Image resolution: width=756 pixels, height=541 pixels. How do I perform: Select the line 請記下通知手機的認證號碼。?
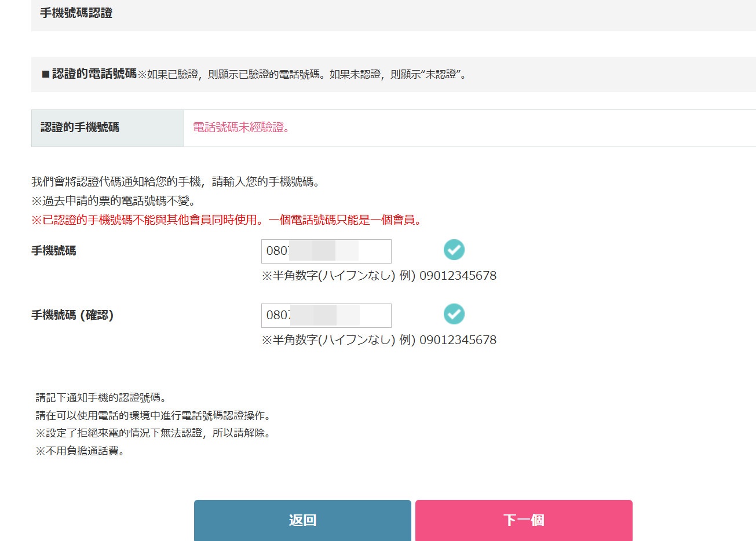point(101,398)
